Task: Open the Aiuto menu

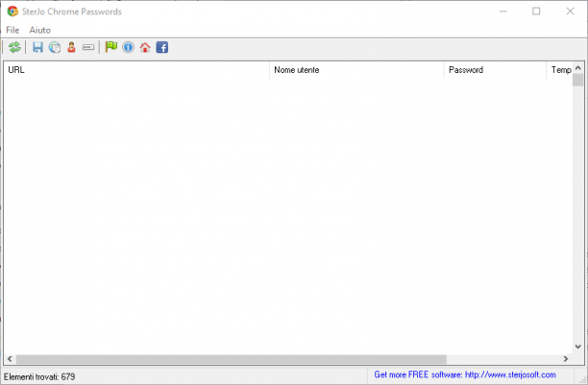Action: [x=39, y=30]
